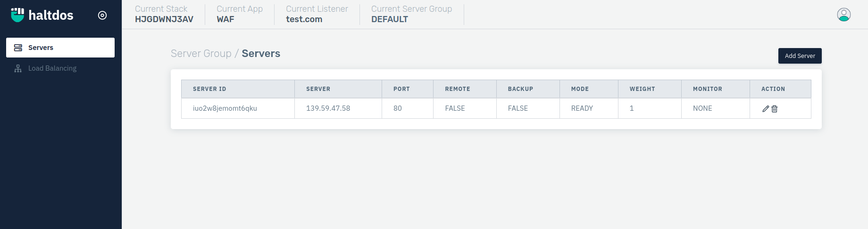Select server ID iuo2w8jemomt6qku cell
This screenshot has height=229, width=868.
[225, 108]
